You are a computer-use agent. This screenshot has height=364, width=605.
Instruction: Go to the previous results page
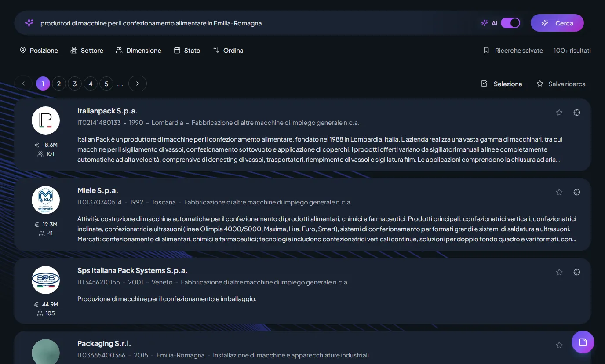point(23,84)
